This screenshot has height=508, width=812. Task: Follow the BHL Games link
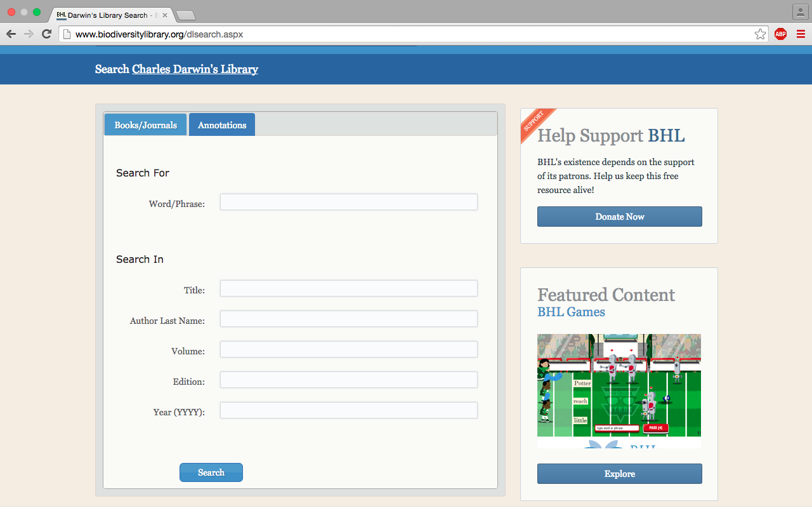coord(571,312)
